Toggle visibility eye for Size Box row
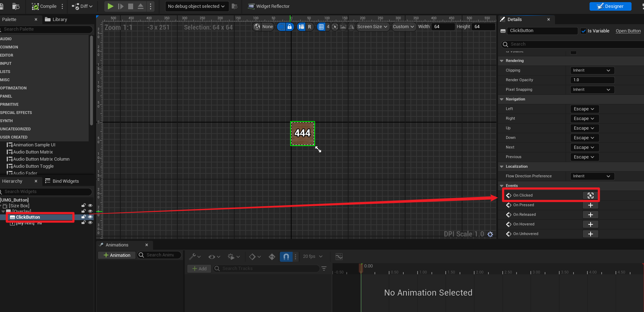644x312 pixels. pos(90,206)
